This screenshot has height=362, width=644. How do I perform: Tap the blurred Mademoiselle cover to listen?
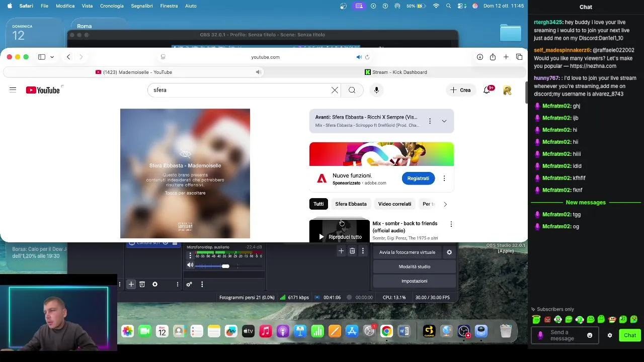coord(185,173)
